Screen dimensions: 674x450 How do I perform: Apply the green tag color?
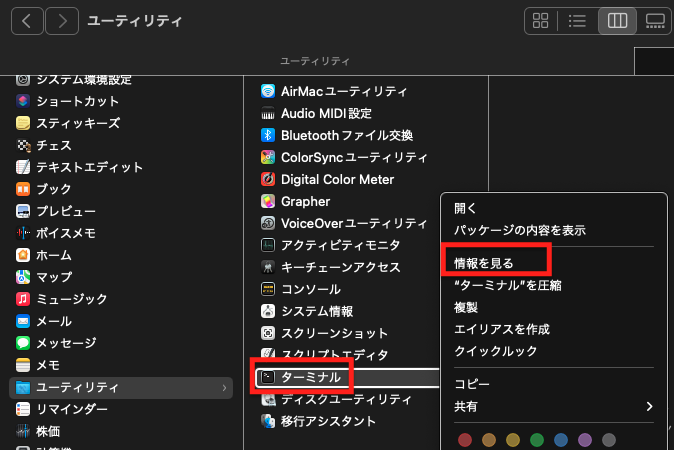[537, 440]
